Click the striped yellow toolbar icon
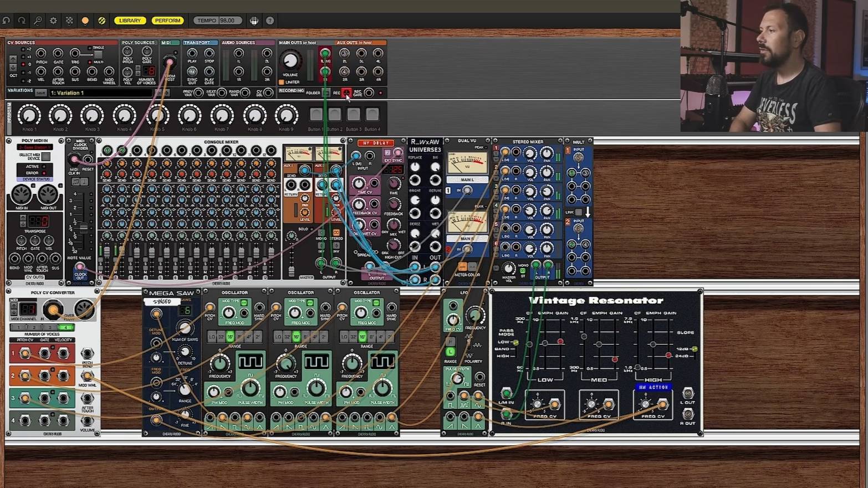Image resolution: width=868 pixels, height=488 pixels. (101, 20)
